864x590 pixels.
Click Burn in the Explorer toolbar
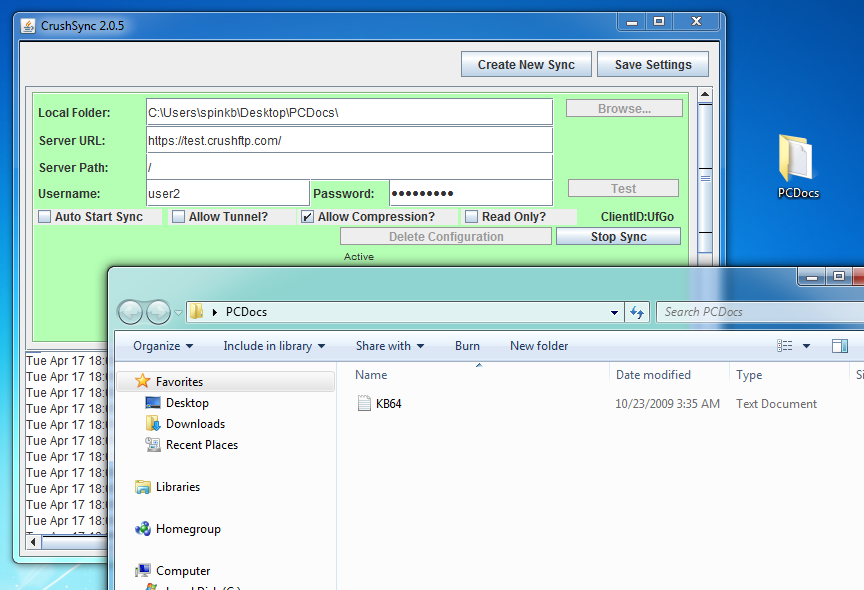click(467, 346)
